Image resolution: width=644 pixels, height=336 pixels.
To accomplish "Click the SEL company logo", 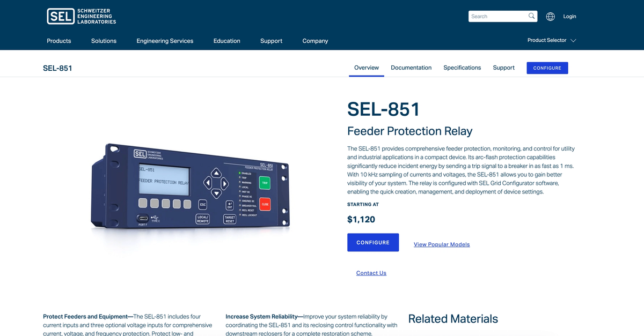I will pos(80,16).
